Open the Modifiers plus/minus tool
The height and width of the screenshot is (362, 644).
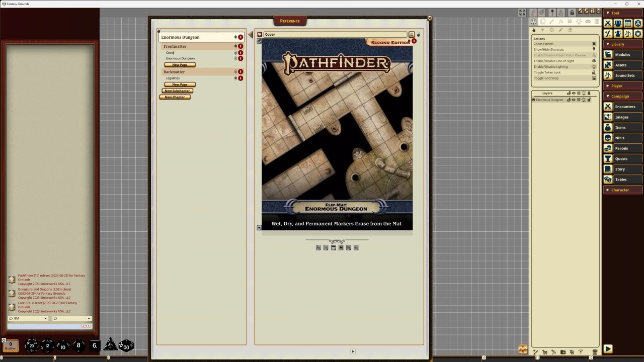coord(608,34)
